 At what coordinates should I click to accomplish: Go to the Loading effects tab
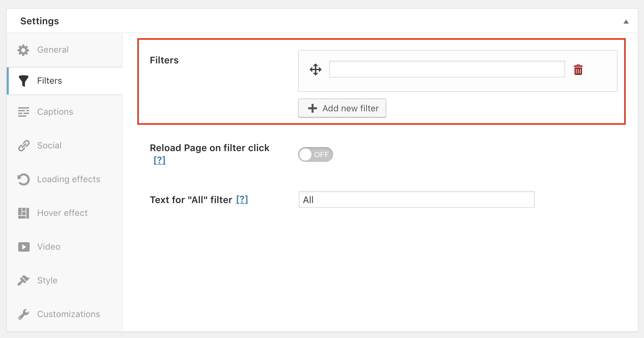click(64, 179)
